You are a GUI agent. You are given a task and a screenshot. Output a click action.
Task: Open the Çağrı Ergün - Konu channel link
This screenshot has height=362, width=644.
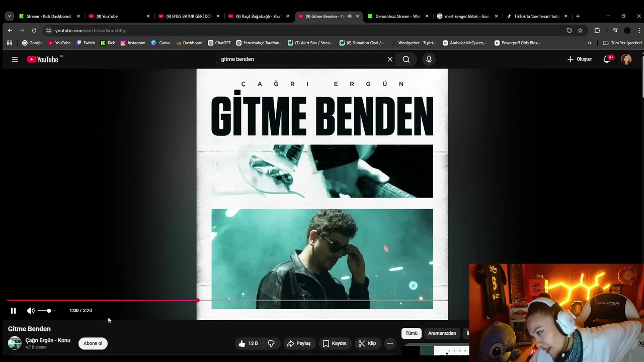pos(48,340)
